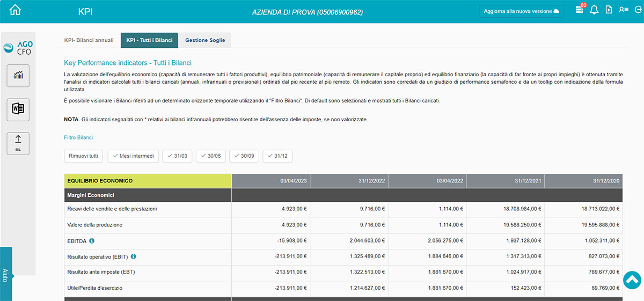The image size is (644, 301).
Task: Toggle the Mesi intermedi filter
Action: (x=133, y=156)
